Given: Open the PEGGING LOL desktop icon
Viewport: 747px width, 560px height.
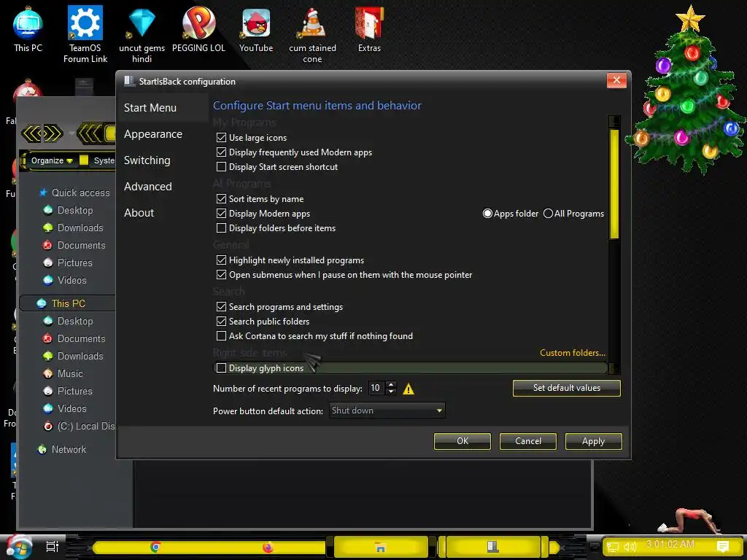Looking at the screenshot, I should (x=198, y=28).
